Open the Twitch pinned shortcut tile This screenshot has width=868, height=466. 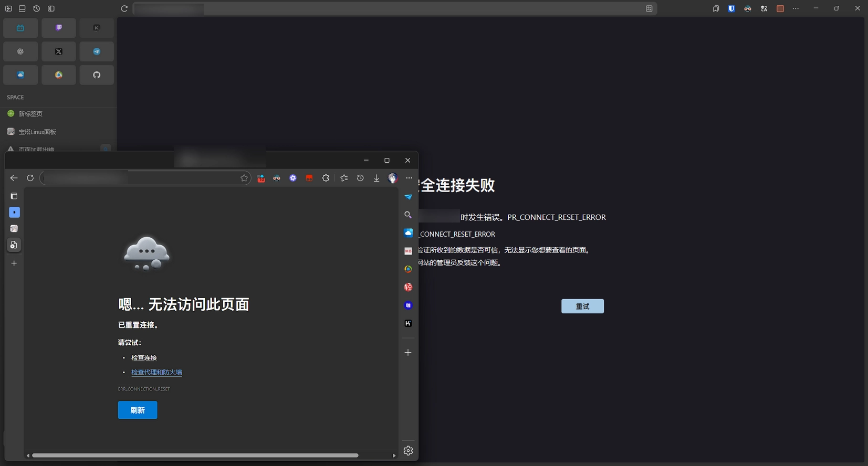[x=58, y=28]
